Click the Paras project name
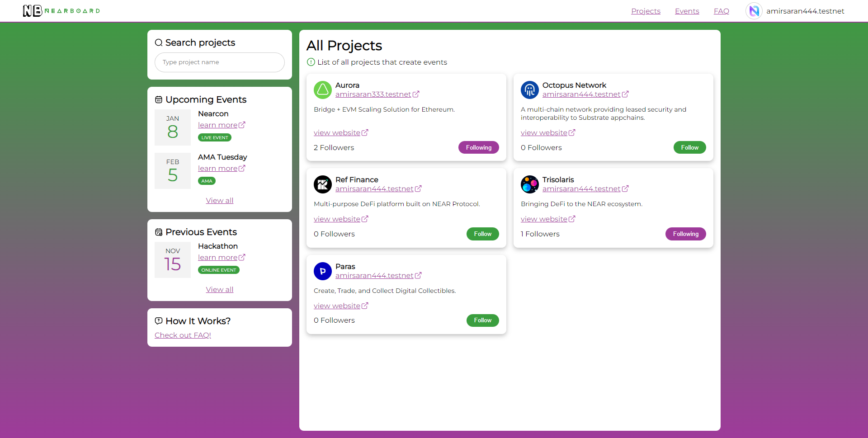Screen dimensions: 868x438 (x=345, y=267)
